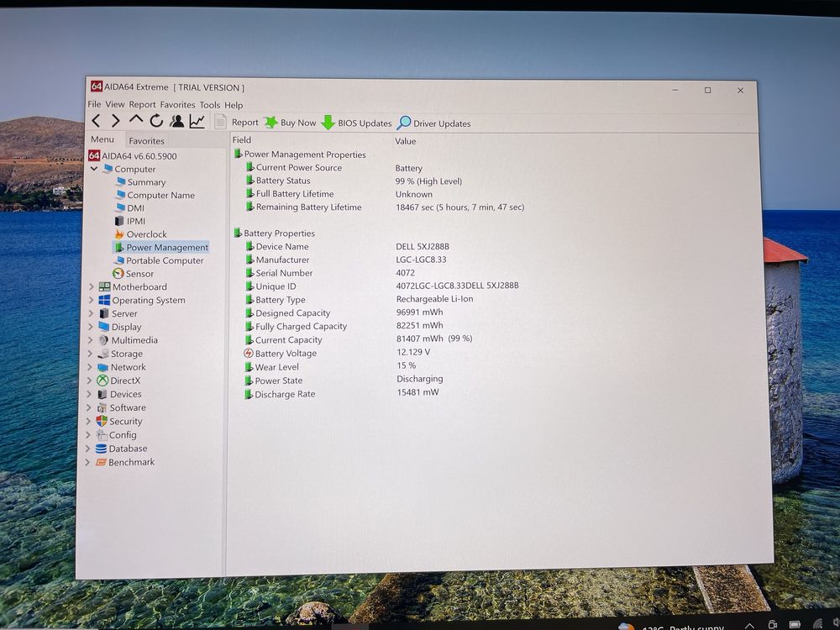Click the Field column header
Screen dimensions: 840x630
pos(242,139)
